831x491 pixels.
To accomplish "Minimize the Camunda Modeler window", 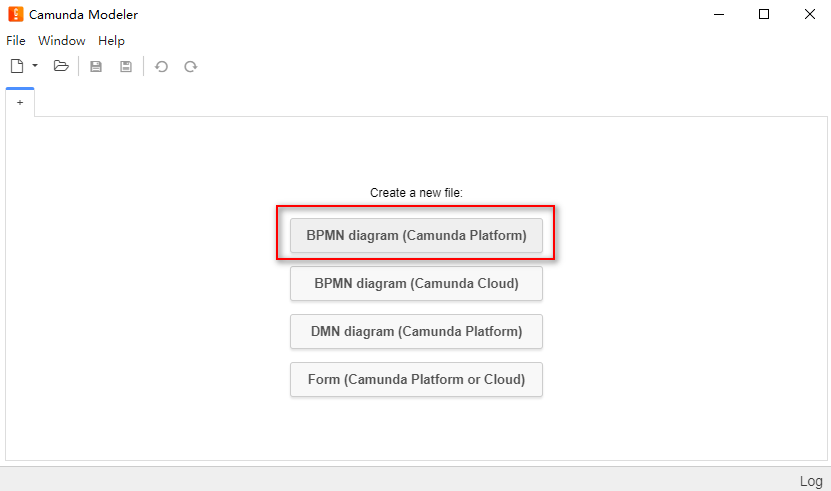I will click(719, 14).
